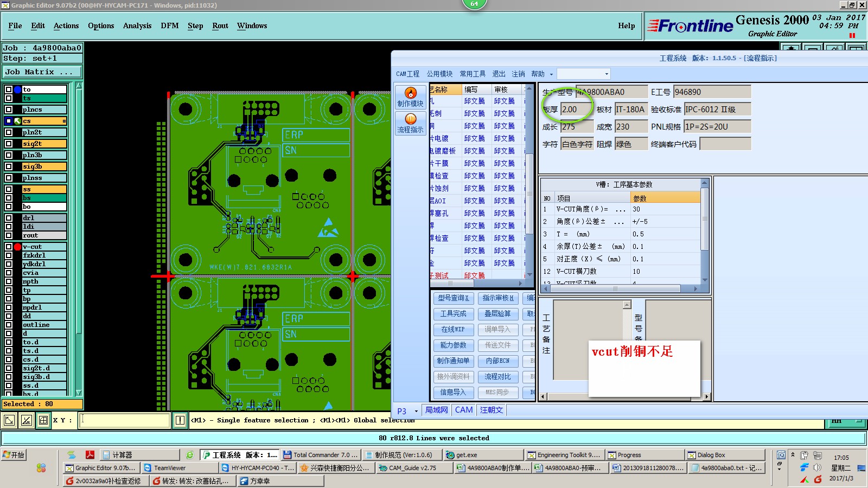Click the green arrow icon on the cs layer
The width and height of the screenshot is (868, 488).
pyautogui.click(x=17, y=121)
